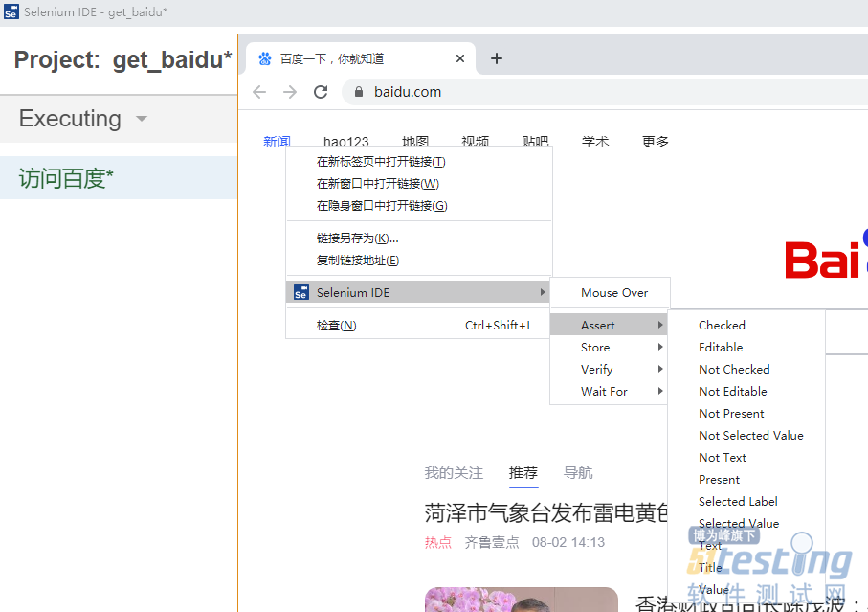Choose 复制链接地址 from context menu
This screenshot has width=868, height=612.
419,261
